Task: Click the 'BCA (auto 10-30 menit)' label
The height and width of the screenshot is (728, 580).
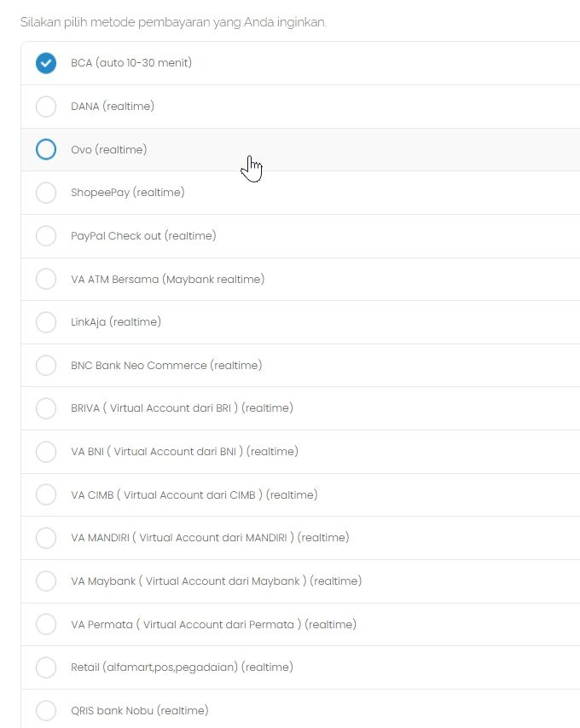Action: click(131, 63)
